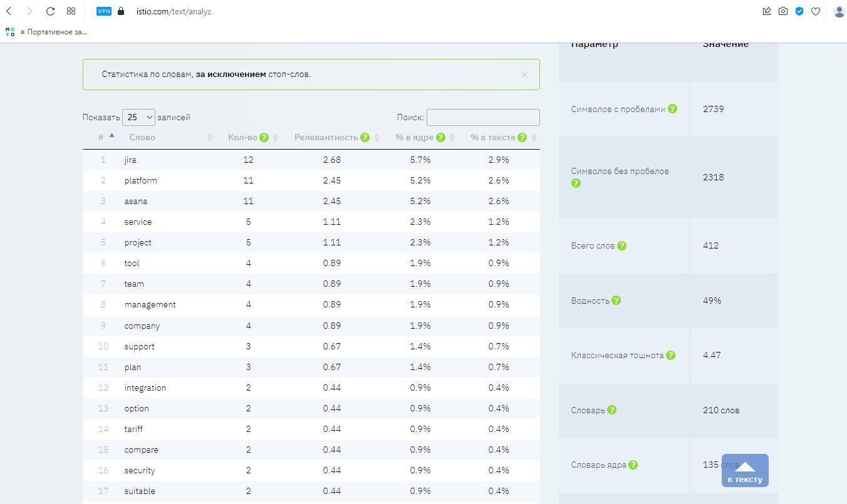Image resolution: width=847 pixels, height=504 pixels.
Task: Show help for Символов с пробелами
Action: click(672, 108)
